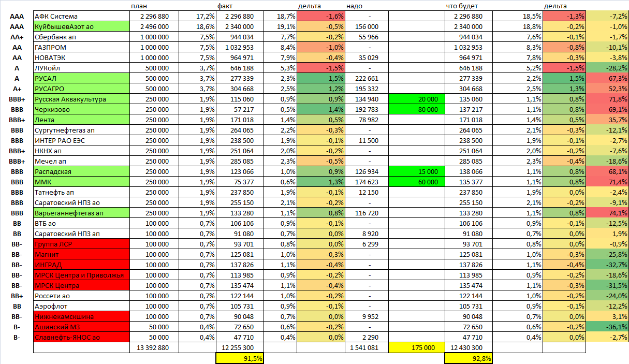Viewport: 629px width, 364px height.
Task: Click the total 12 430 300 cell
Action: [469, 347]
